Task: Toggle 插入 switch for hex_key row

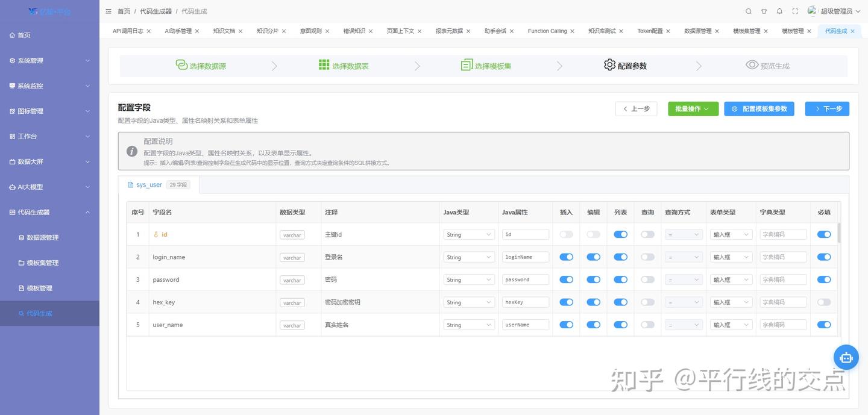Action: coord(566,302)
